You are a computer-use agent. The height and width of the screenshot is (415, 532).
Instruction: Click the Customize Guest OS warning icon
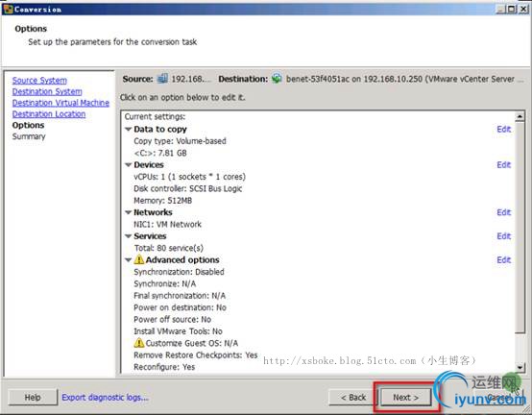139,343
